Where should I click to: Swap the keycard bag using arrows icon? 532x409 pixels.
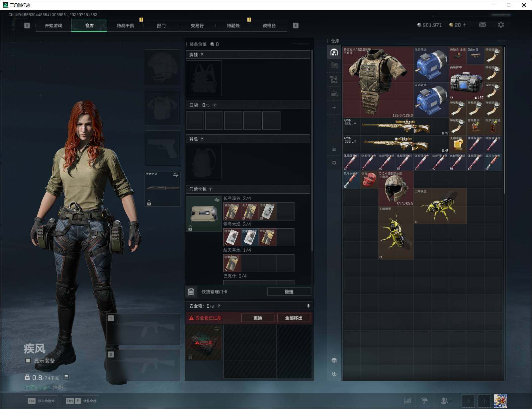217,200
